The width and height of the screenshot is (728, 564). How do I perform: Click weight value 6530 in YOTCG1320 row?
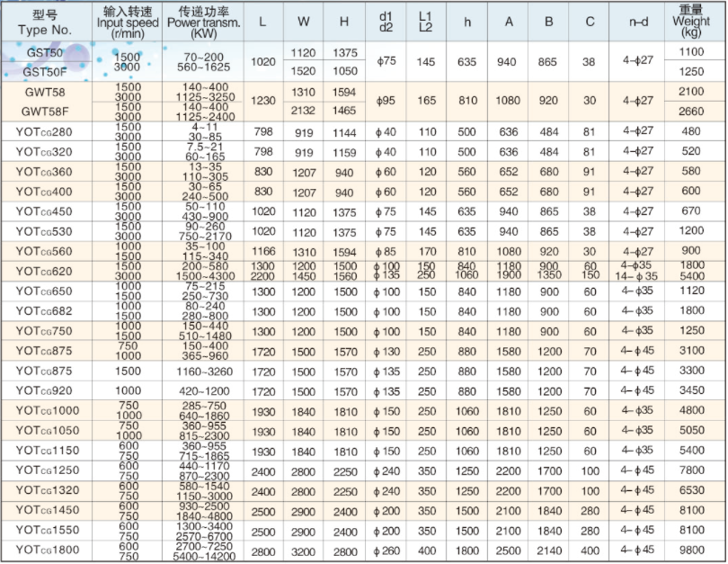pos(692,490)
